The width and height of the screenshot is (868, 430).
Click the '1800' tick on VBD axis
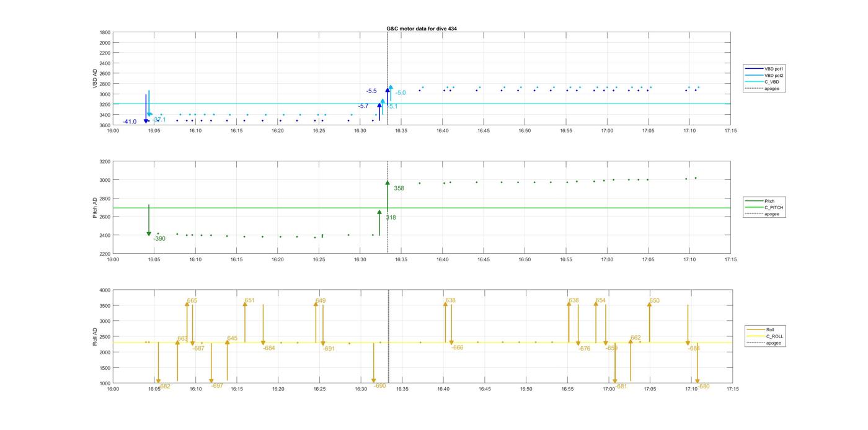click(x=105, y=32)
